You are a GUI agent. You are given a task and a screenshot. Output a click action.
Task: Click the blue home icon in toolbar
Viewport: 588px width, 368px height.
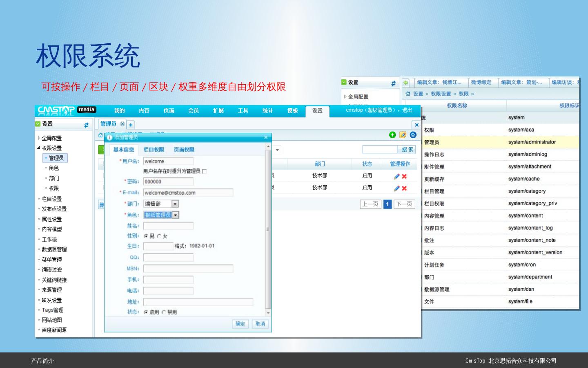[x=413, y=135]
